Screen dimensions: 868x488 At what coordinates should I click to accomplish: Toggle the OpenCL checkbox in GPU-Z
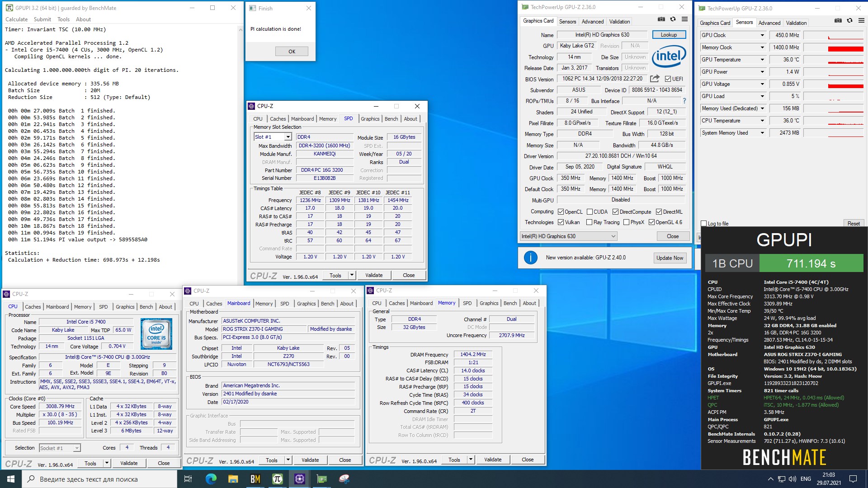[x=561, y=212]
